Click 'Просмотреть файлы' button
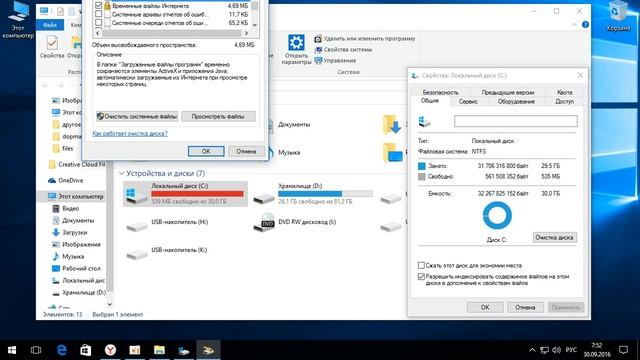Screen dimensions: 640x360 pos(218,117)
